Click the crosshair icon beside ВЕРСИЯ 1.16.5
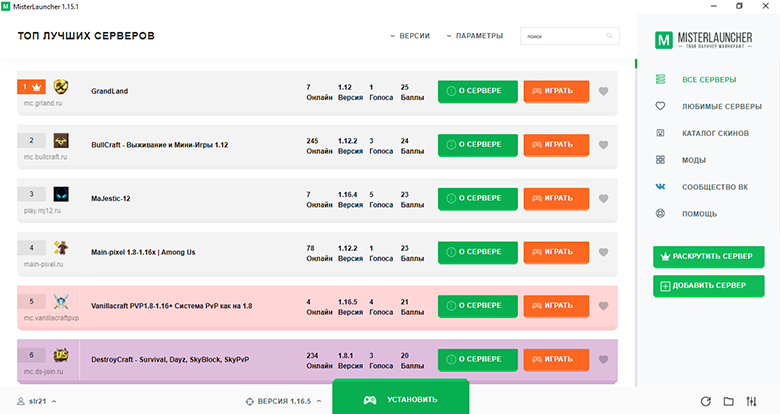The image size is (780, 414). 250,401
